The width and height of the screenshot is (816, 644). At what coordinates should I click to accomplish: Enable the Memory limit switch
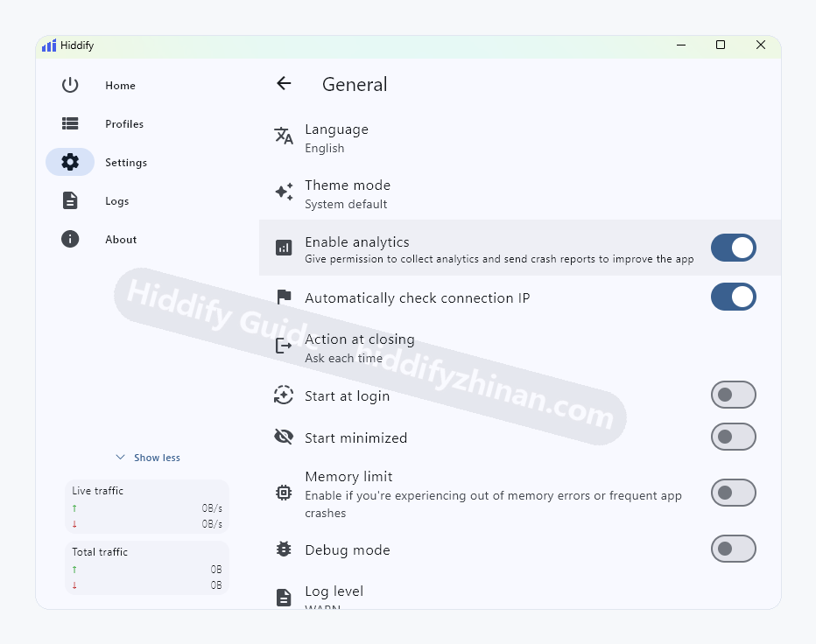[x=733, y=493]
